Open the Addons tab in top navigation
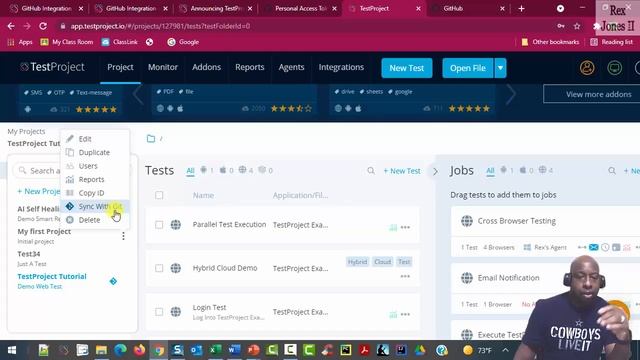Image resolution: width=640 pixels, height=360 pixels. [x=207, y=67]
